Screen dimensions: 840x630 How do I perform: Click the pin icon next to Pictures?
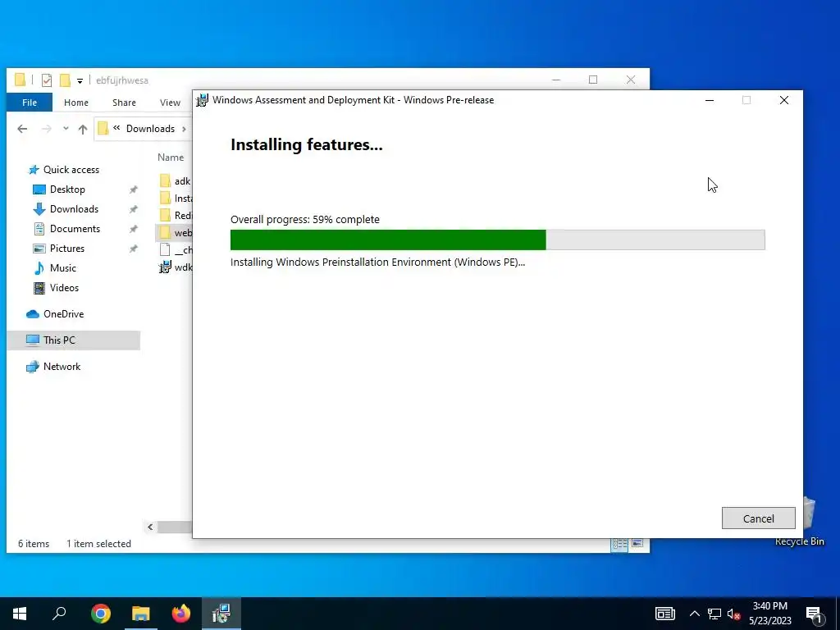(x=134, y=249)
